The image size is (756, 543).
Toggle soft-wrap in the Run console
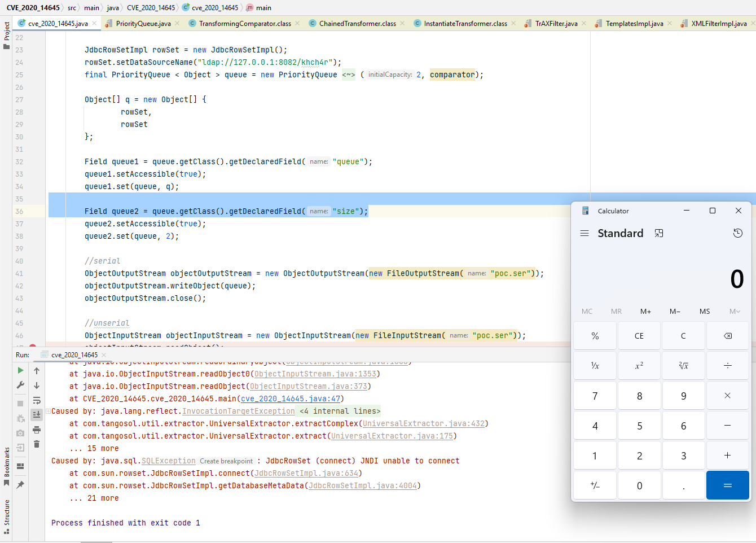coord(37,400)
